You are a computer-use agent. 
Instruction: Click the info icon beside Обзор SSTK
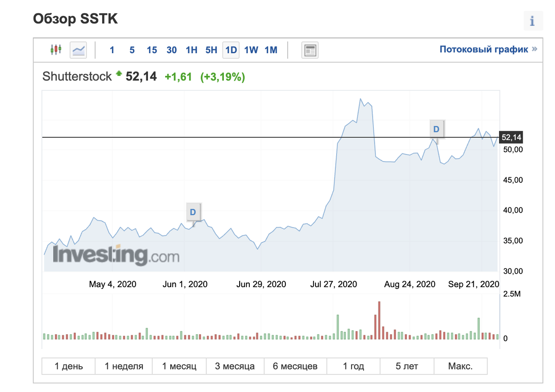click(532, 21)
